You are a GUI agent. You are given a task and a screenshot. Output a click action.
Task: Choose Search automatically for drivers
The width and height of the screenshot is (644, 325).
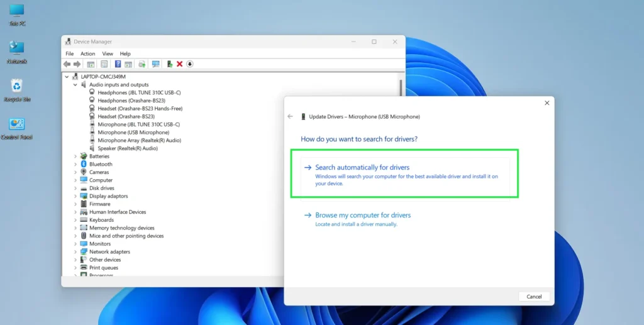tap(362, 168)
